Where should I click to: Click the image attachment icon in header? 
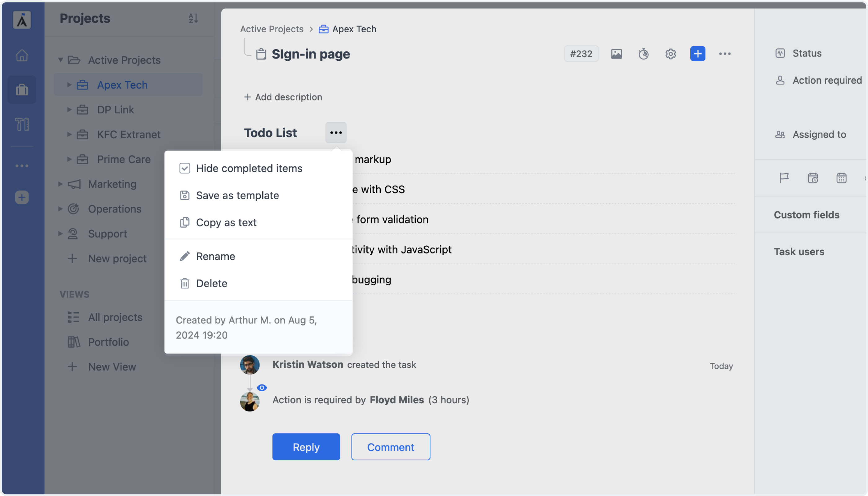click(x=616, y=54)
